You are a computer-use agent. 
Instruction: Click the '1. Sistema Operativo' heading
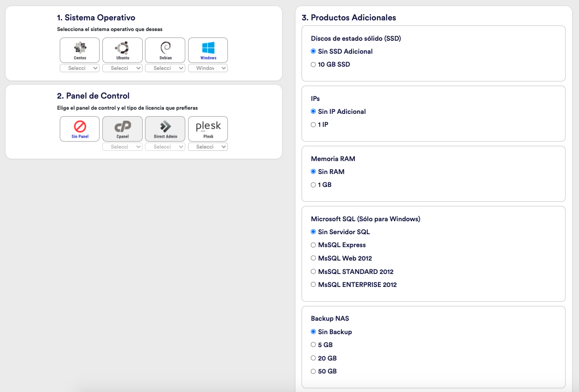point(96,18)
